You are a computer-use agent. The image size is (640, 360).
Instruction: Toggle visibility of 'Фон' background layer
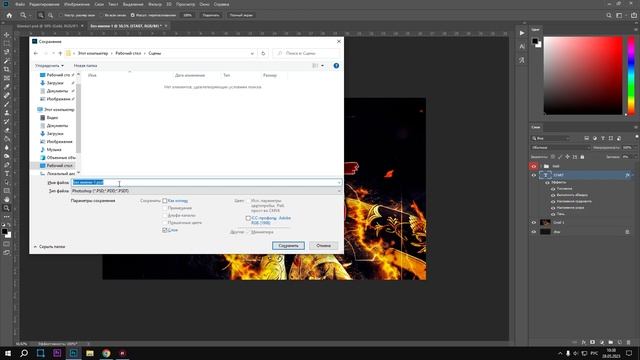533,232
